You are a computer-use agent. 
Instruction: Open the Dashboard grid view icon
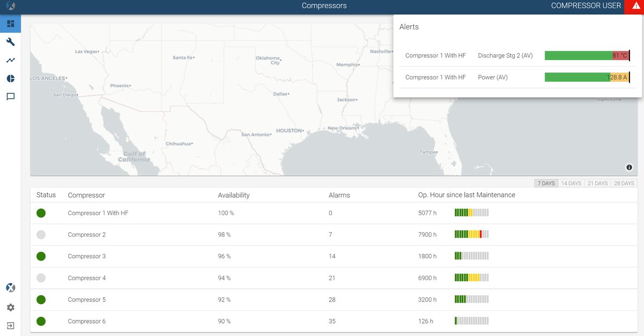point(10,23)
